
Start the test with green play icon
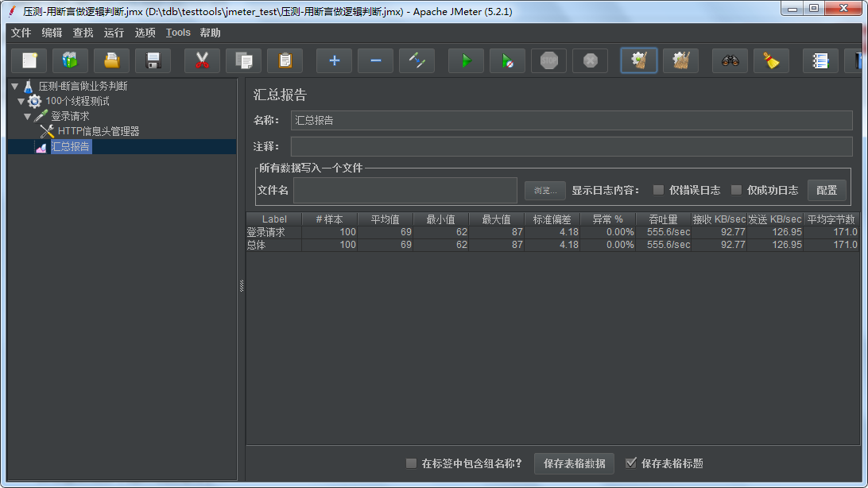tap(466, 60)
